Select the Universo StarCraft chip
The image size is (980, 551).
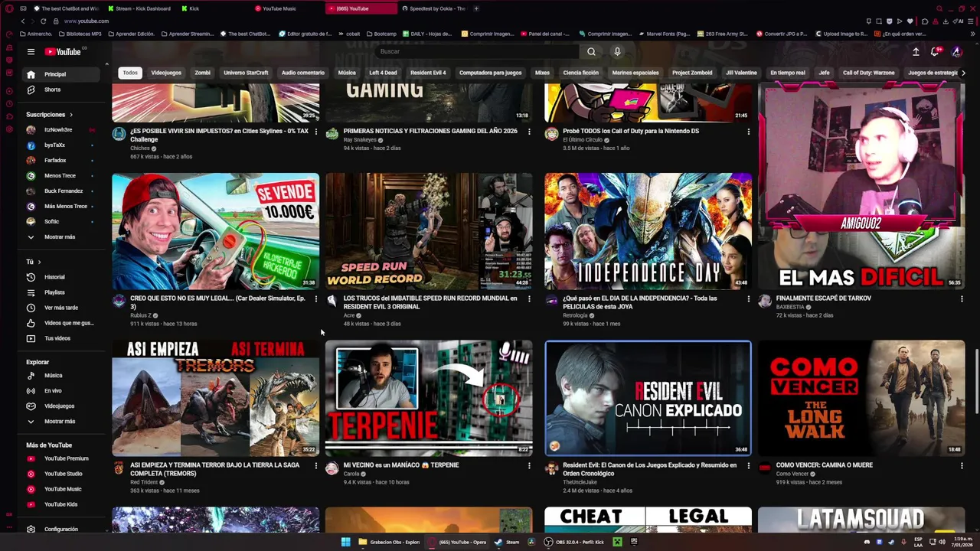pos(246,73)
